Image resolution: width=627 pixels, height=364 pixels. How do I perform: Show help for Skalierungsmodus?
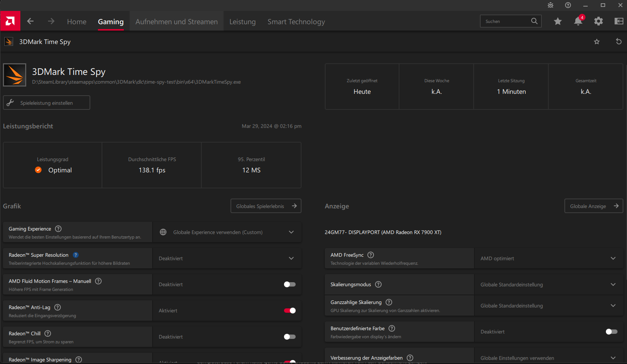[378, 284]
